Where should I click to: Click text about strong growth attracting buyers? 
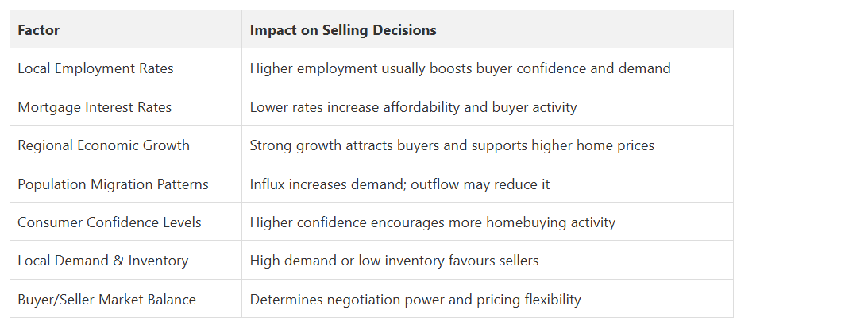(452, 145)
